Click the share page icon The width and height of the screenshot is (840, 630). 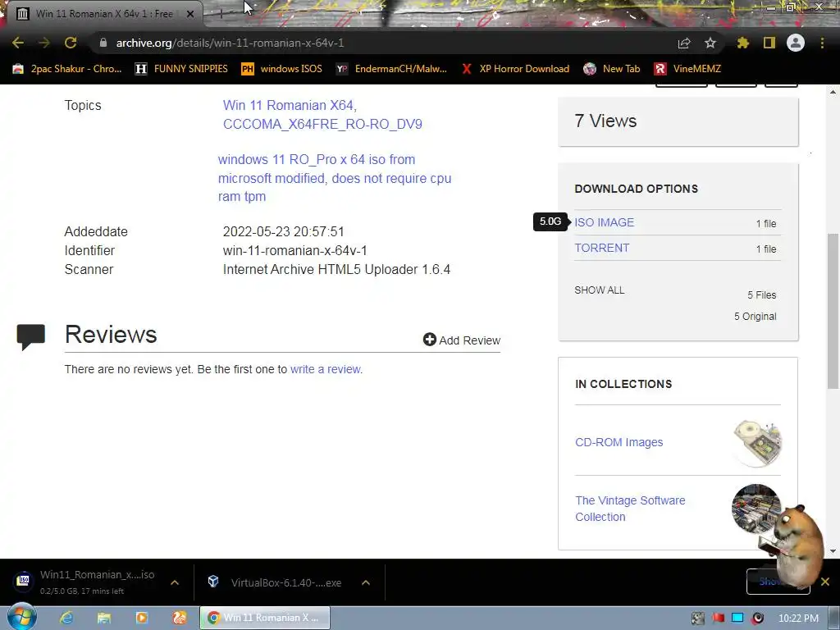point(684,43)
